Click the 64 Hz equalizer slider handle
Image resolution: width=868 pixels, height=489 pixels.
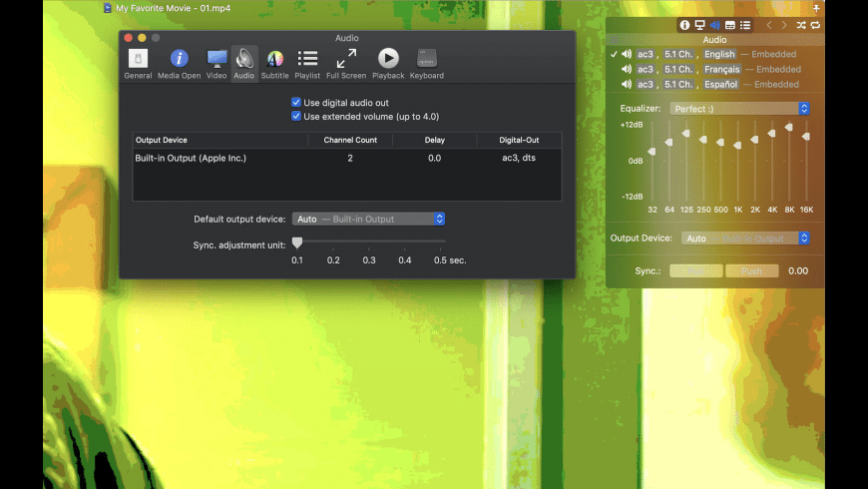[669, 143]
